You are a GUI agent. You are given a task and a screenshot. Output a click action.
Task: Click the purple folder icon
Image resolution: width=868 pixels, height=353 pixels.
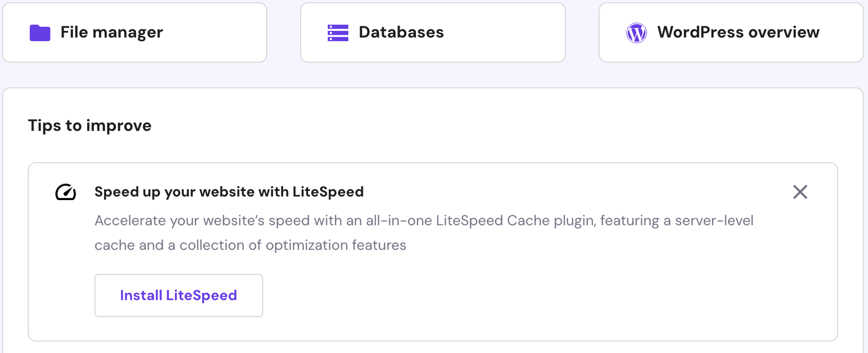point(40,33)
